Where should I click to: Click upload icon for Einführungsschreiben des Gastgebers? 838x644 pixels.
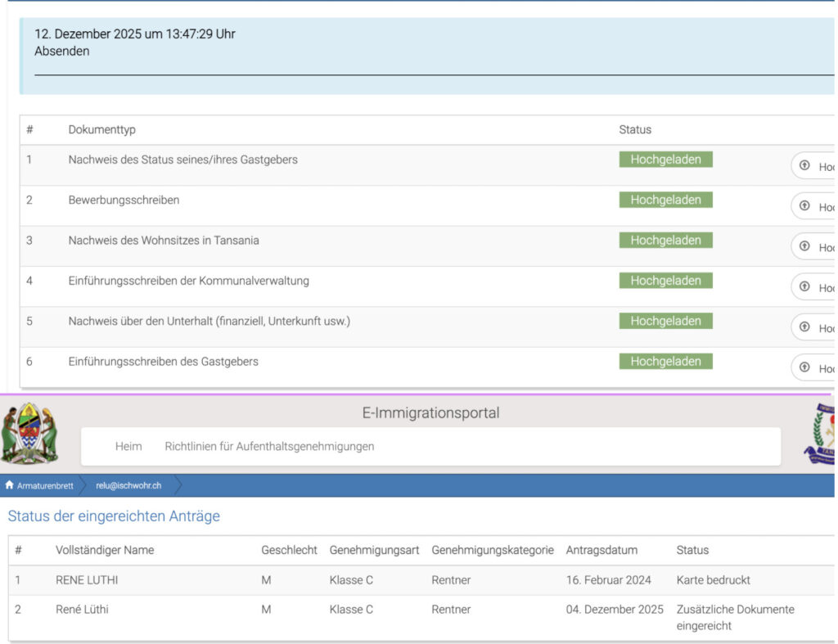point(804,367)
